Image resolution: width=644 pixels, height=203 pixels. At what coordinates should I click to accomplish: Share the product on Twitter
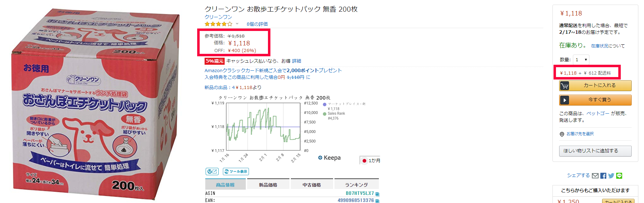[611, 176]
